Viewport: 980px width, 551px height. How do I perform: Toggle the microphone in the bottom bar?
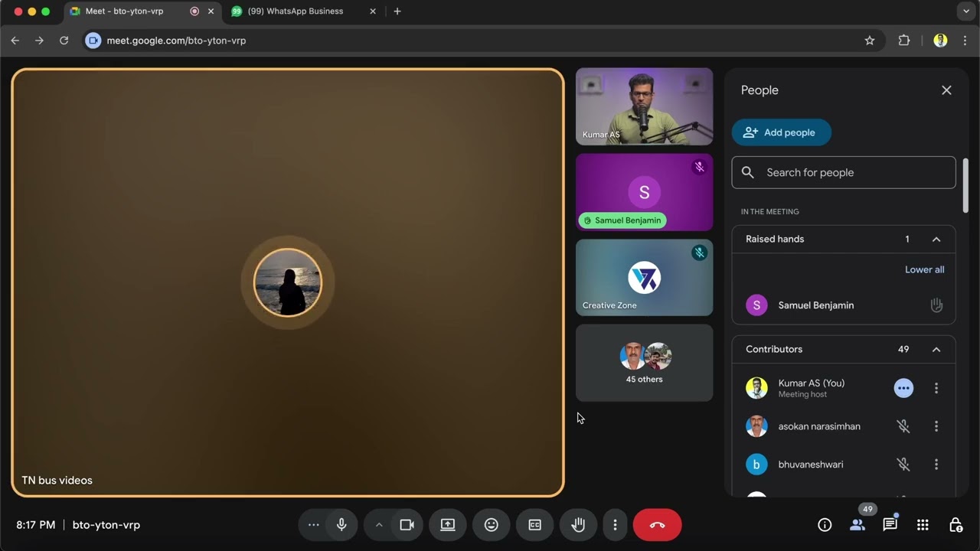tap(341, 525)
